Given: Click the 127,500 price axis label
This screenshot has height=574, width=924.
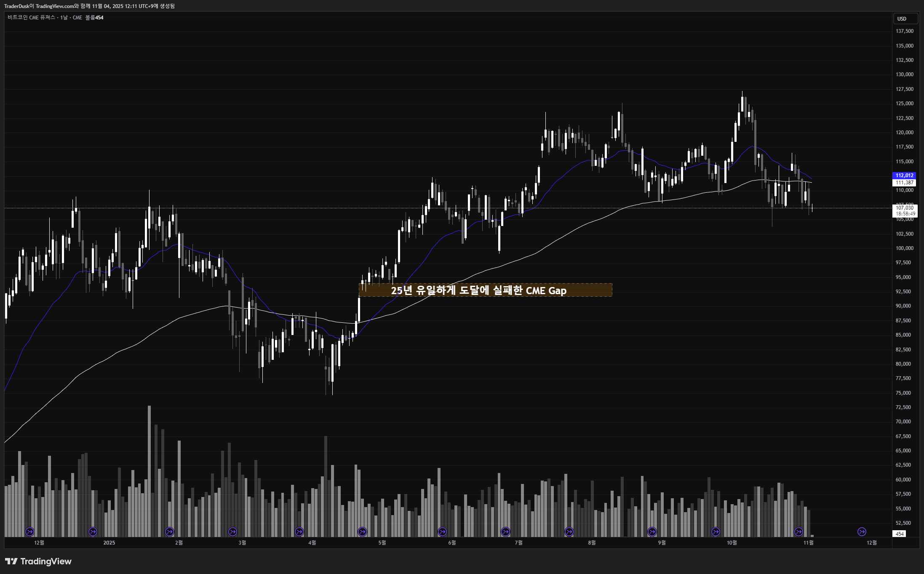Looking at the screenshot, I should (x=905, y=89).
